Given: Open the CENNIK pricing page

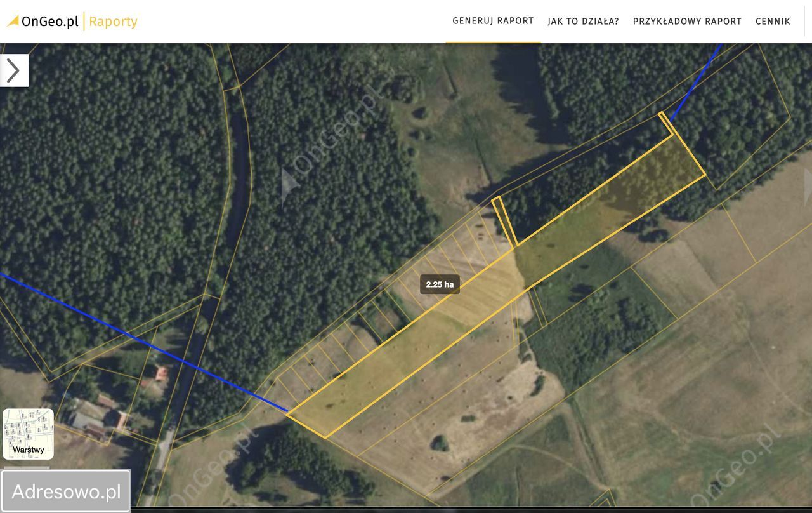Looking at the screenshot, I should click(x=773, y=21).
